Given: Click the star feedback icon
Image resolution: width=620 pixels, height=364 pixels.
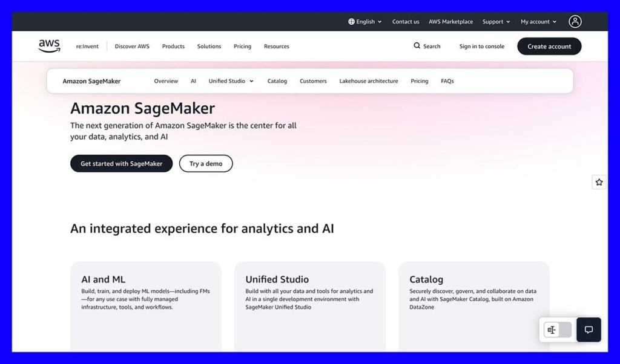Looking at the screenshot, I should (599, 182).
